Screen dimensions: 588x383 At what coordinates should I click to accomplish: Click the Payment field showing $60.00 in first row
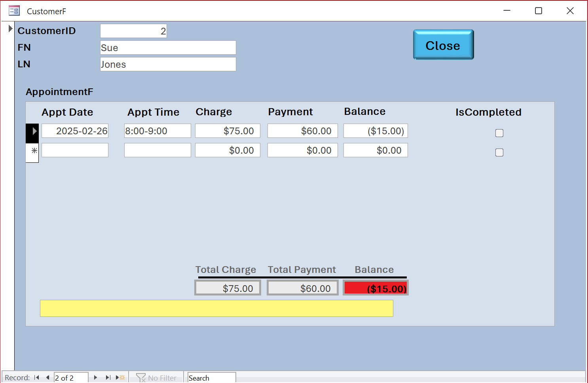302,131
